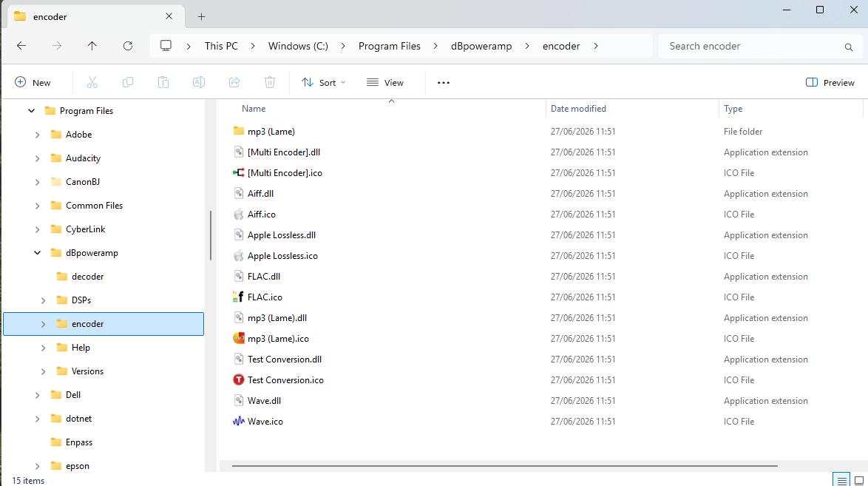Click Windows (C:) in breadcrumb
Image resolution: width=868 pixels, height=486 pixels.
[299, 46]
